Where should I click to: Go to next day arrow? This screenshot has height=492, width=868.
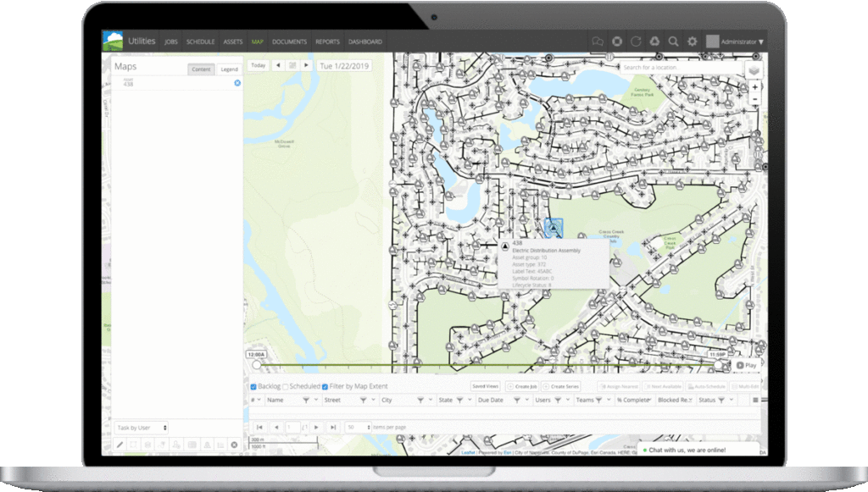pyautogui.click(x=306, y=65)
